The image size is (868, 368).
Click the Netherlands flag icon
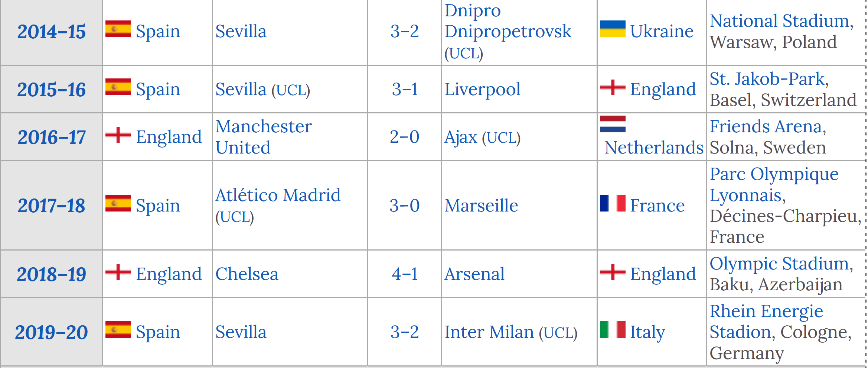[613, 124]
